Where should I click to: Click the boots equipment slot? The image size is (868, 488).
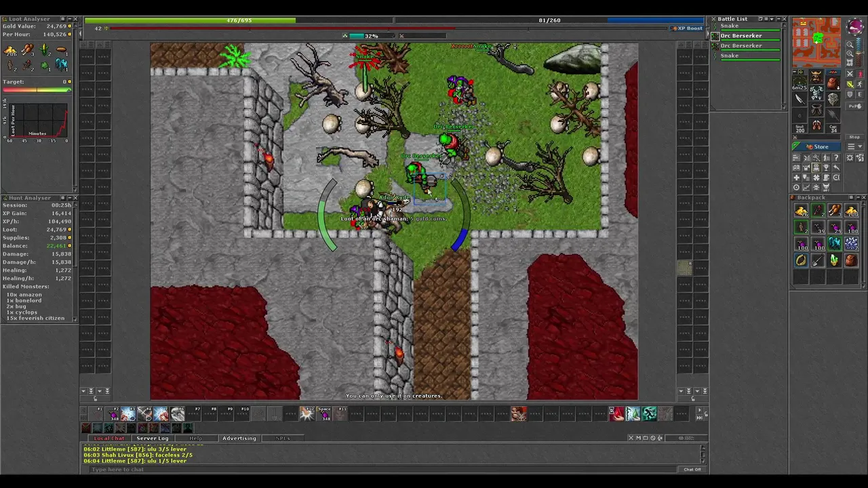pos(816,125)
